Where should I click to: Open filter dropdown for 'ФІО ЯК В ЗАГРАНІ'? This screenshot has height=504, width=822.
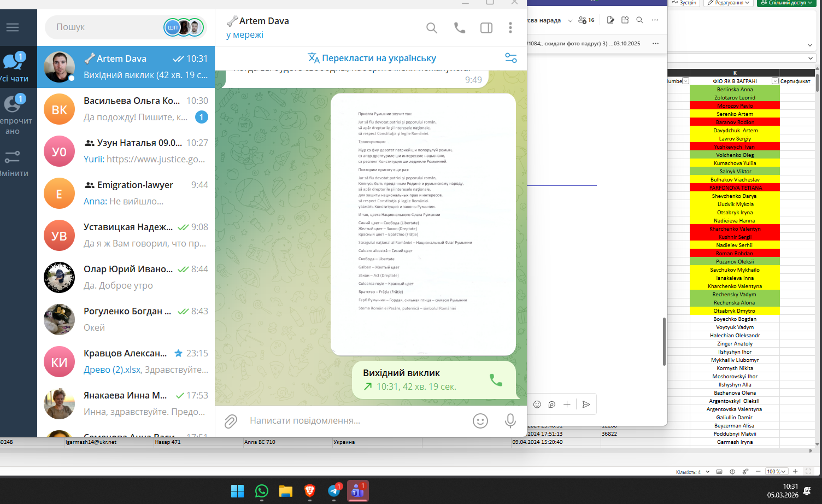point(775,81)
